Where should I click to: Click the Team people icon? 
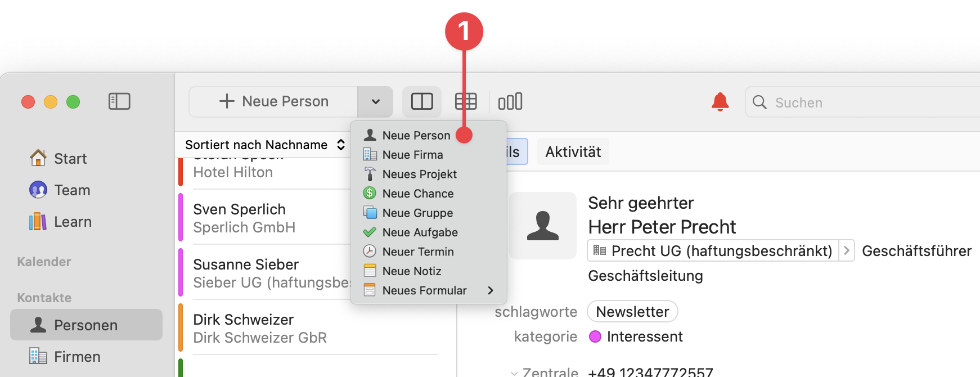pyautogui.click(x=38, y=190)
